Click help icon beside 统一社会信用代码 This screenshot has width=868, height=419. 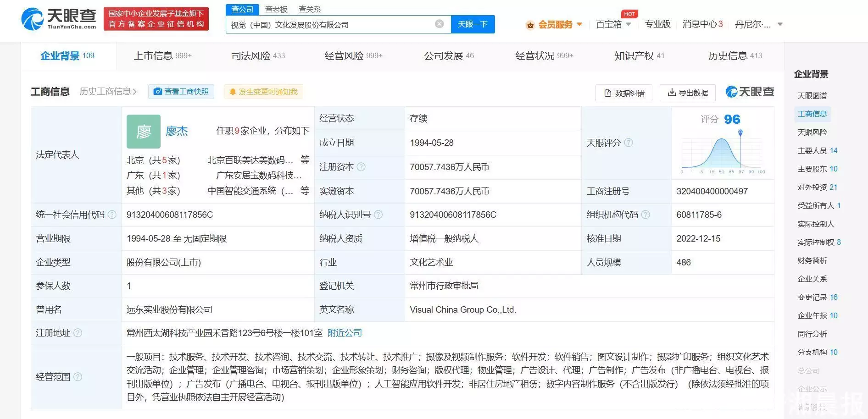click(x=112, y=215)
